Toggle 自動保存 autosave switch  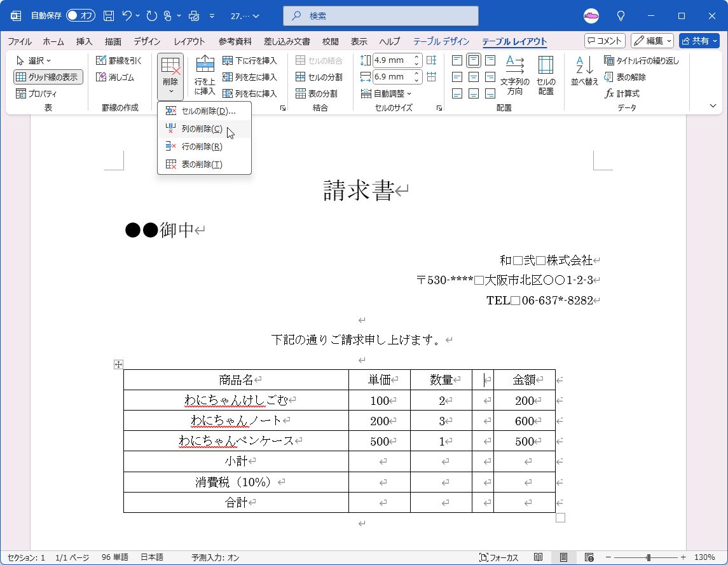click(81, 16)
